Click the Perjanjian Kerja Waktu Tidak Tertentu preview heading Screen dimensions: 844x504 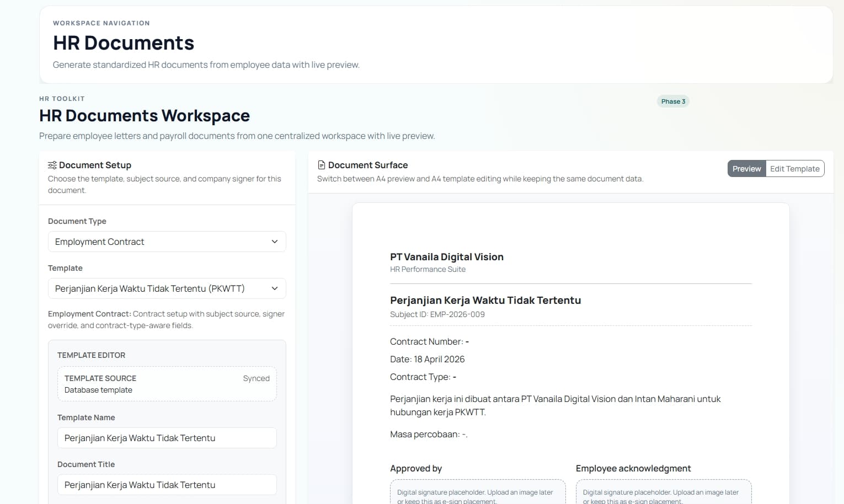click(485, 301)
